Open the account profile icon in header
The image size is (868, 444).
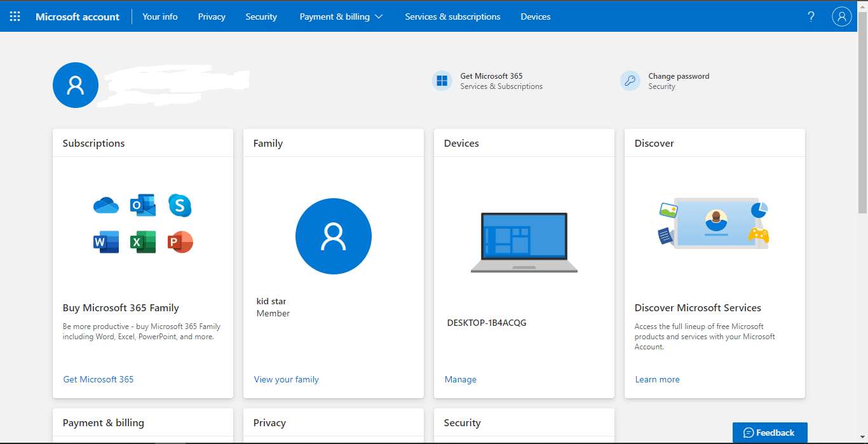[x=841, y=17]
